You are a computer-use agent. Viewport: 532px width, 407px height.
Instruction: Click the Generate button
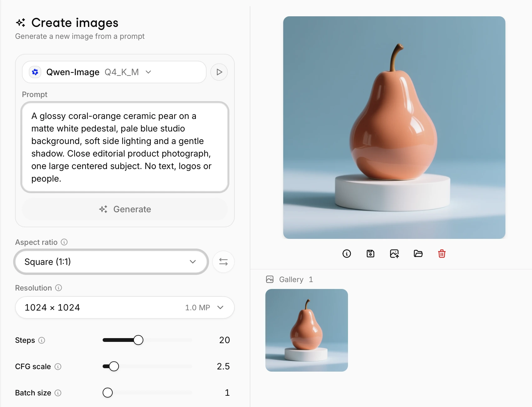[x=125, y=209]
